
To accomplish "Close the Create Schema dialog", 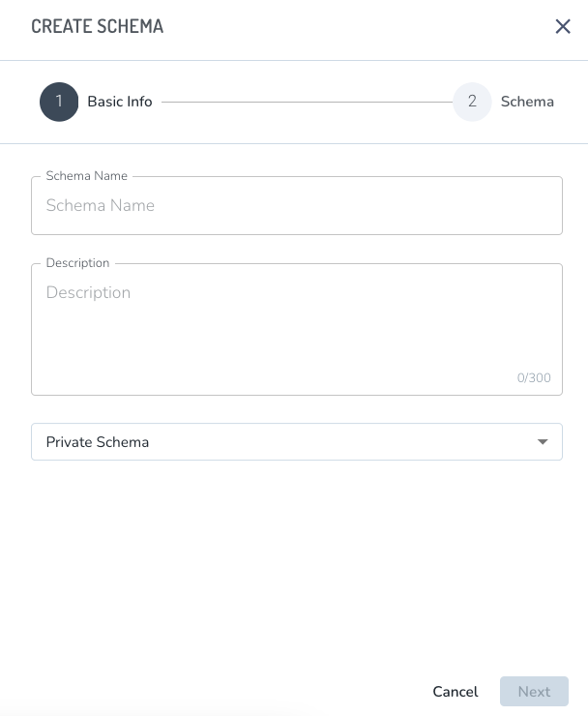I will coord(563,27).
